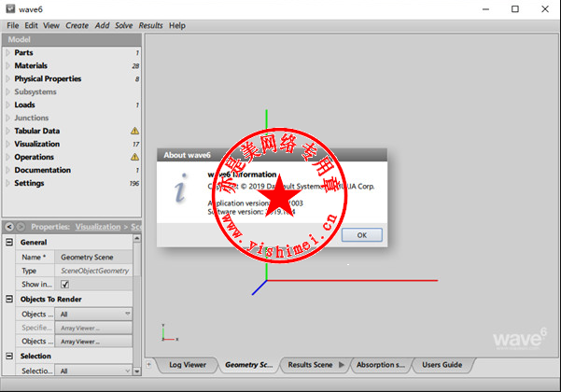Screen dimensions: 561x392
Task: Open the Results menu
Action: pos(150,25)
